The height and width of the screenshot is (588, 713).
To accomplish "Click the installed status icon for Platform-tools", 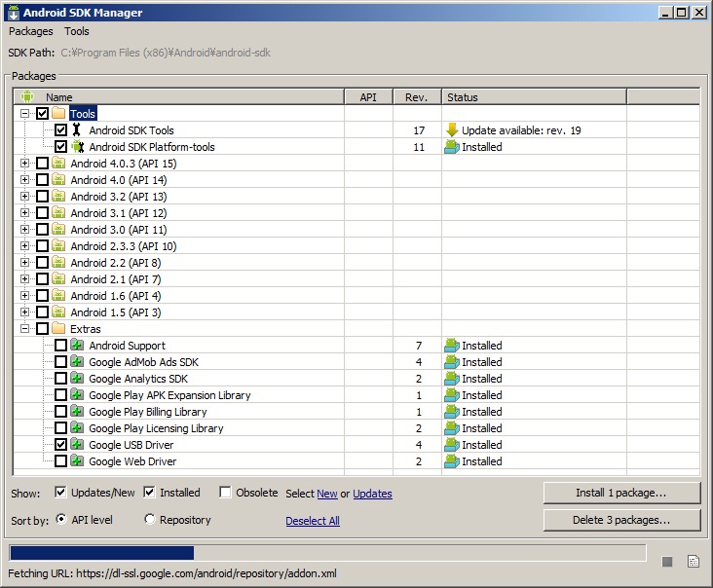I will click(452, 147).
